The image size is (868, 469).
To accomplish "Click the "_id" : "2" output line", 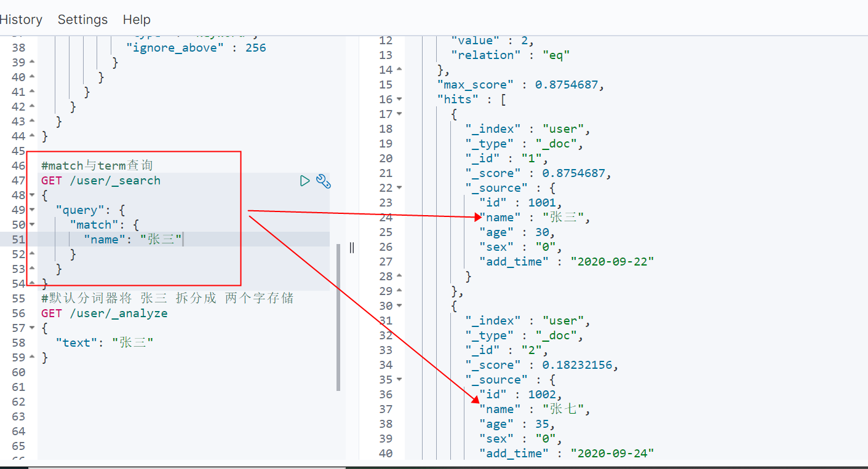I will [x=506, y=350].
